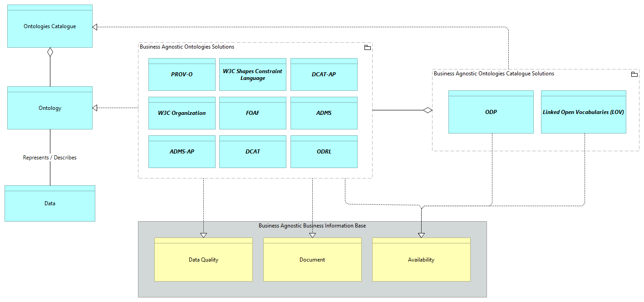Click arrowhead above Data Quality box
This screenshot has width=644, height=302.
point(203,235)
